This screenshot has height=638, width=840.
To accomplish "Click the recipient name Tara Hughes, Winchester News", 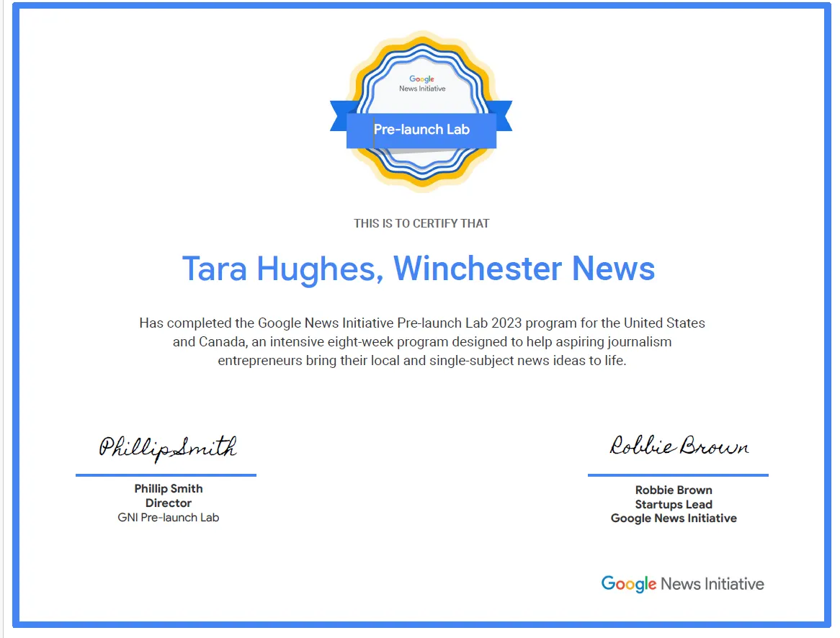I will (420, 269).
